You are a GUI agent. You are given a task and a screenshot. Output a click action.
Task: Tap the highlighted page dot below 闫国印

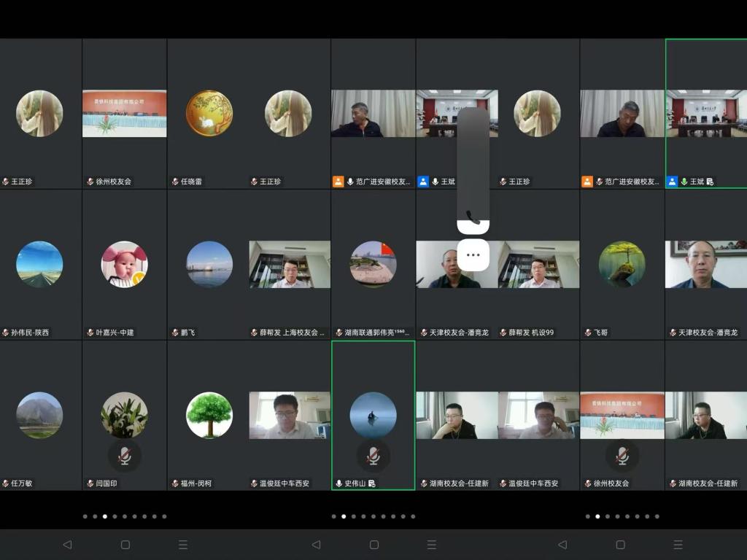pyautogui.click(x=105, y=516)
